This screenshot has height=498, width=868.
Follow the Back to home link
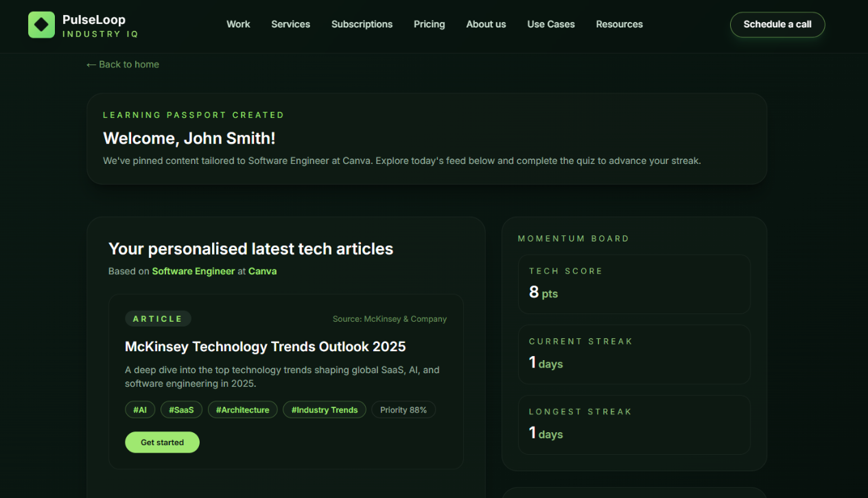(x=123, y=64)
